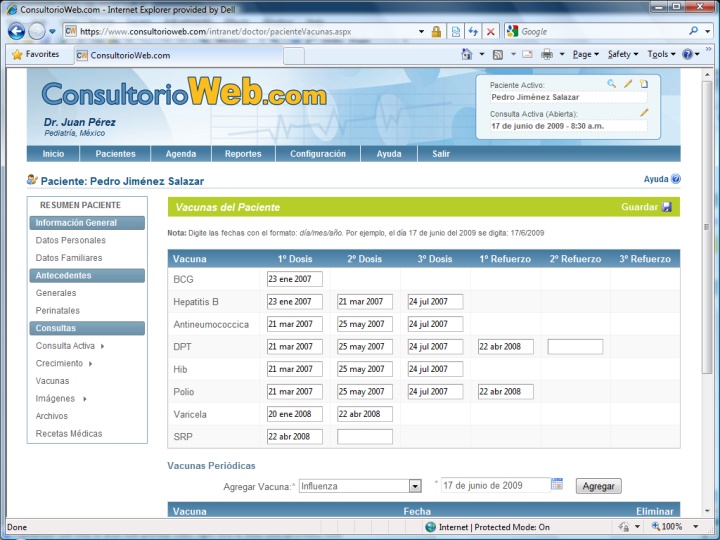720x540 pixels.
Task: Open the address bar URL dropdown arrow
Action: pos(421,32)
